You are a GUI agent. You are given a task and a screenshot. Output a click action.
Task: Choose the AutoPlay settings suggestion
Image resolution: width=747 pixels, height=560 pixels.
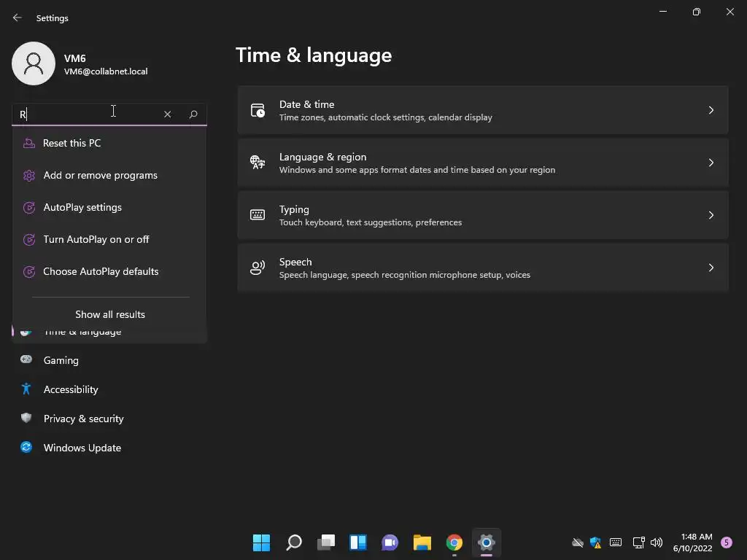coord(109,207)
